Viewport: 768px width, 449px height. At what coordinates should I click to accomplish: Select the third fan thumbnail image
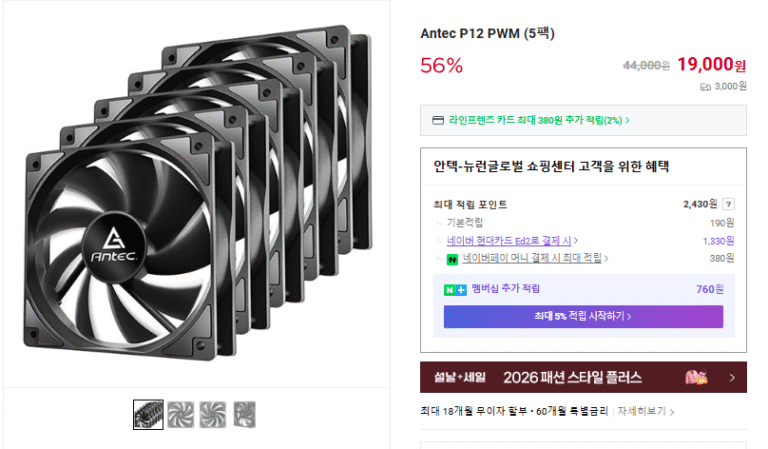(213, 414)
